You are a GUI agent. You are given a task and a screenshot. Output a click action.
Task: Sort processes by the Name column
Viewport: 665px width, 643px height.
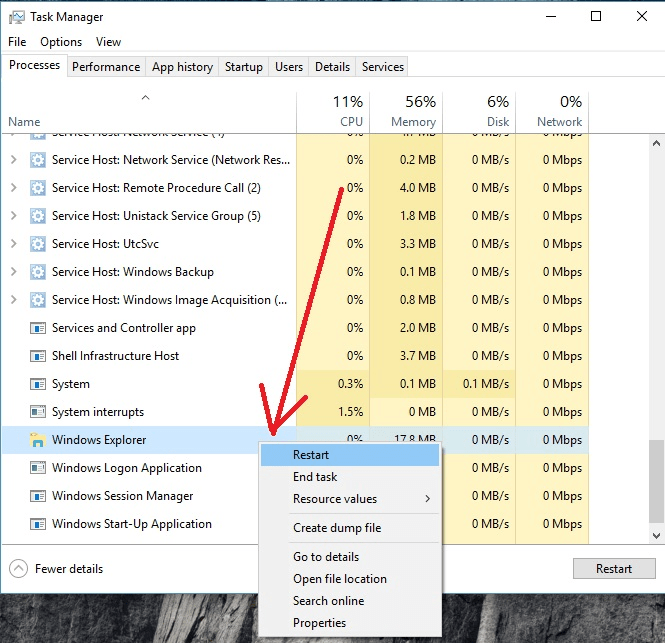pyautogui.click(x=148, y=112)
